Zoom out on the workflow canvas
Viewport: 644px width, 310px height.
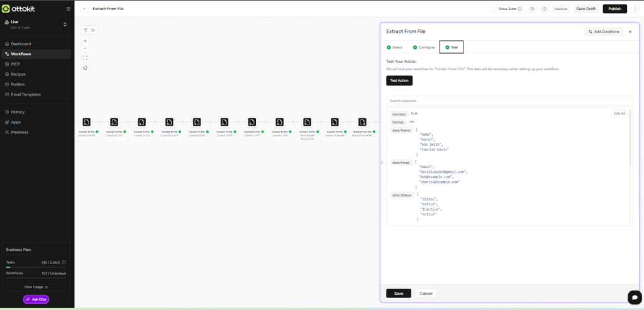86,48
